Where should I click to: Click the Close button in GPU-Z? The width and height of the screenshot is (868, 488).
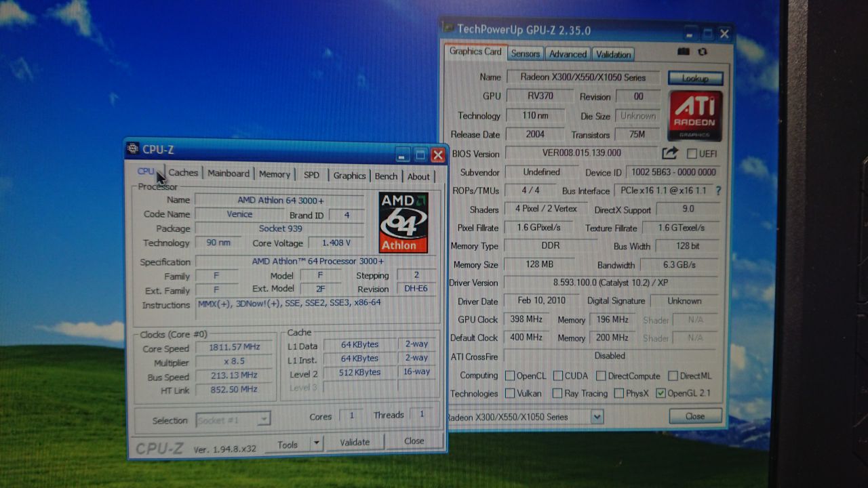tap(695, 416)
